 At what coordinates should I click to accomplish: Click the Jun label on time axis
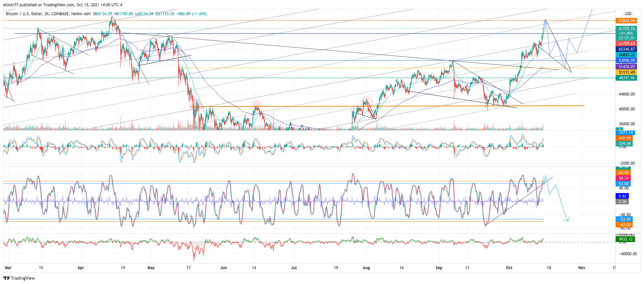click(224, 268)
